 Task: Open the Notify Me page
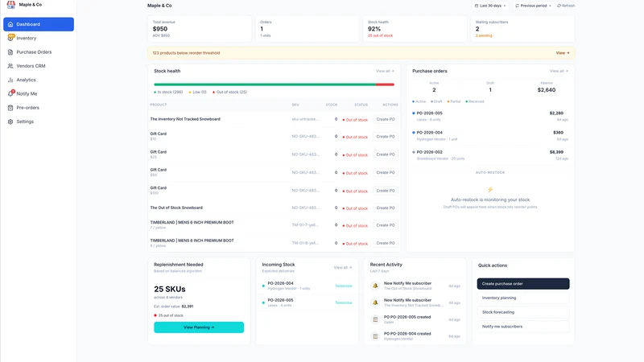[x=39, y=93]
